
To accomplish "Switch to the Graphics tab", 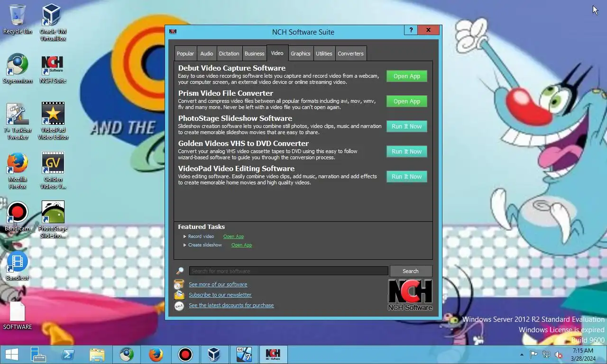I will tap(301, 54).
